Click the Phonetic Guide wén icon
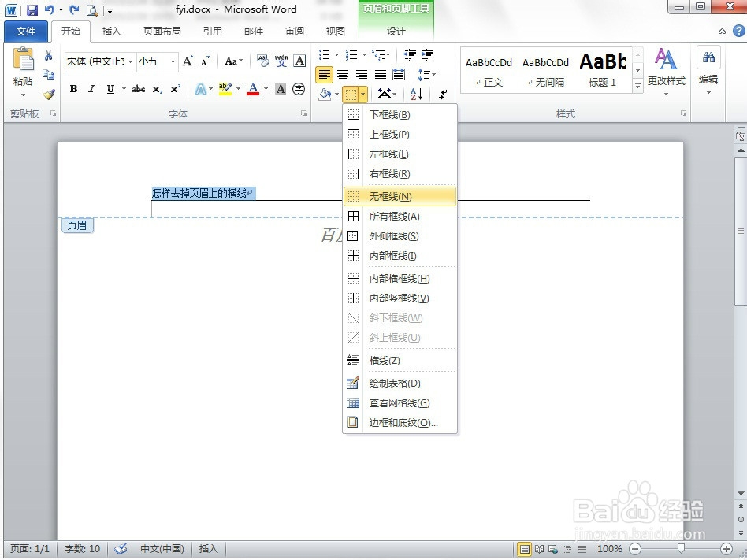 pyautogui.click(x=281, y=61)
